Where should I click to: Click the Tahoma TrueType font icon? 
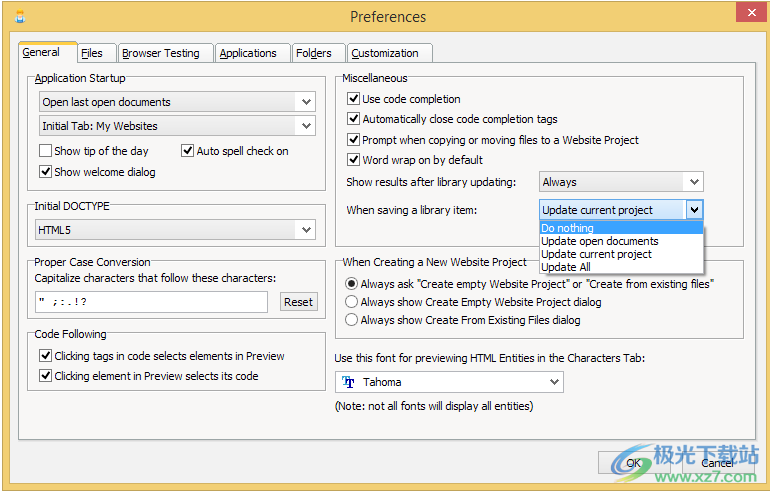click(x=348, y=382)
